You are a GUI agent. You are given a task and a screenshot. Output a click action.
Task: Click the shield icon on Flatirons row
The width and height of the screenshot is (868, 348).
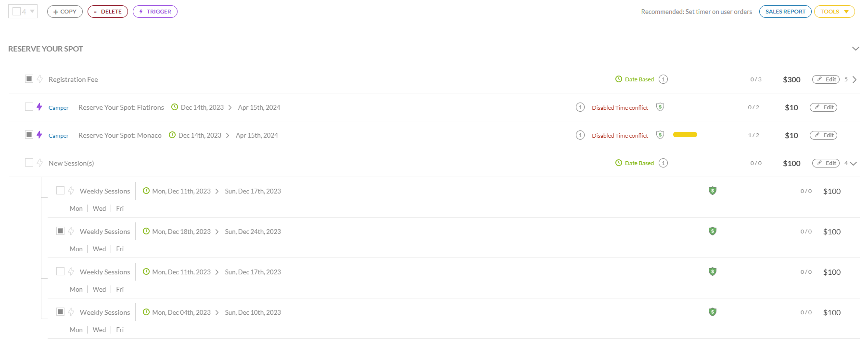[x=660, y=107]
